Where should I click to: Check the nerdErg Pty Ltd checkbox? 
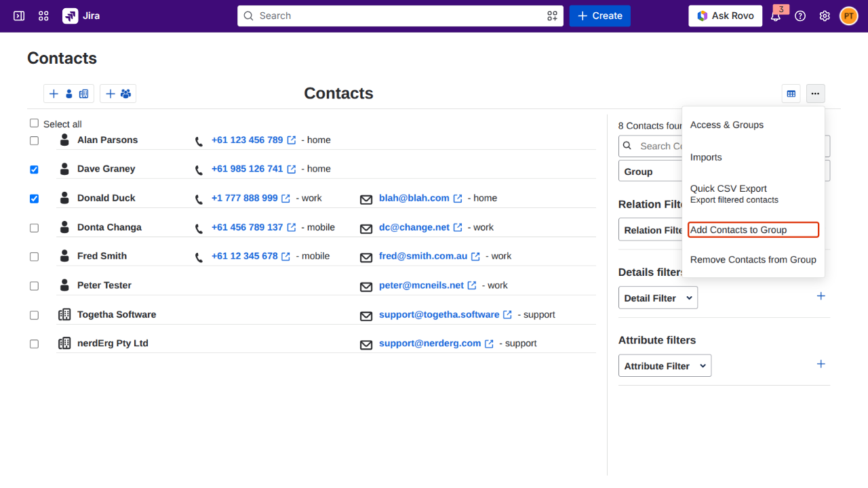[x=34, y=344]
